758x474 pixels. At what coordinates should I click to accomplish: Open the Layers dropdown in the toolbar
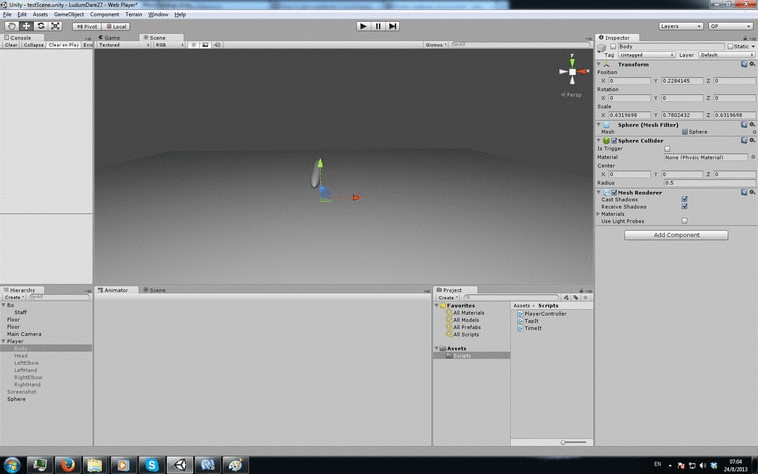681,26
